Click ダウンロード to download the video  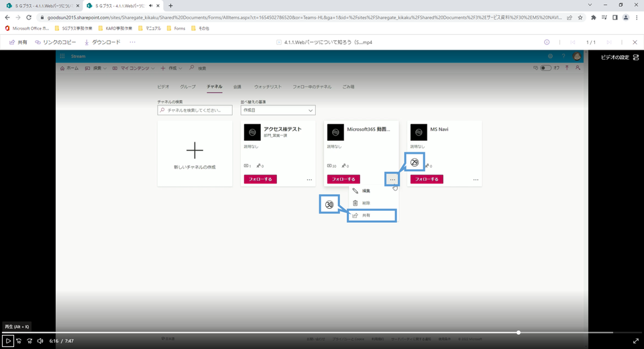[103, 42]
